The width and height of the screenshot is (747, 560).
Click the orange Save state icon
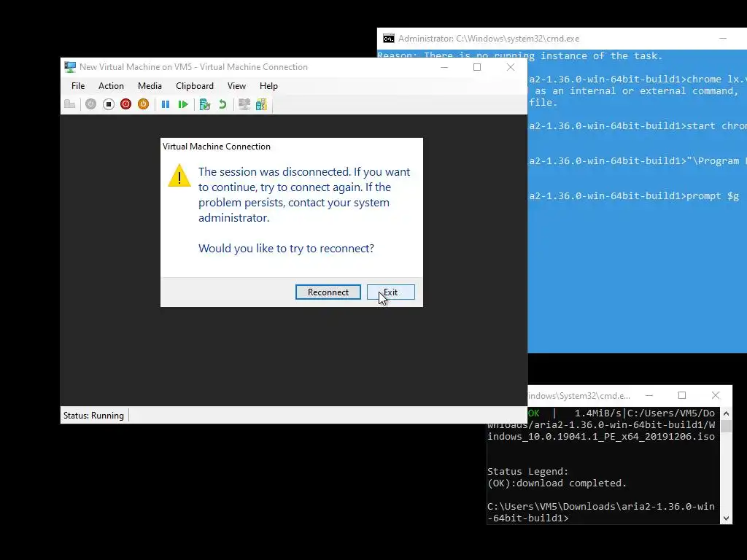(144, 104)
